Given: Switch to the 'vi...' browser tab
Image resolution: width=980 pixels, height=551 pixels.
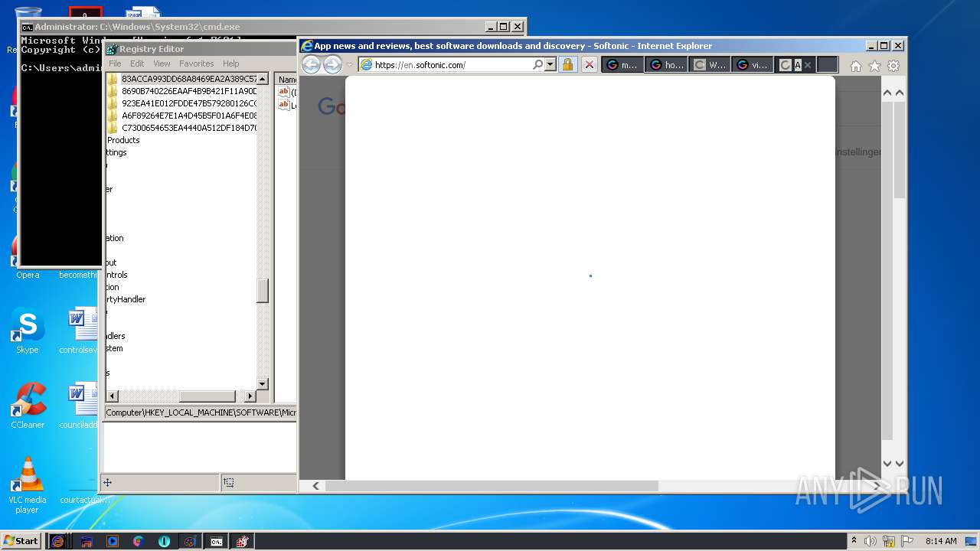Looking at the screenshot, I should [x=753, y=65].
